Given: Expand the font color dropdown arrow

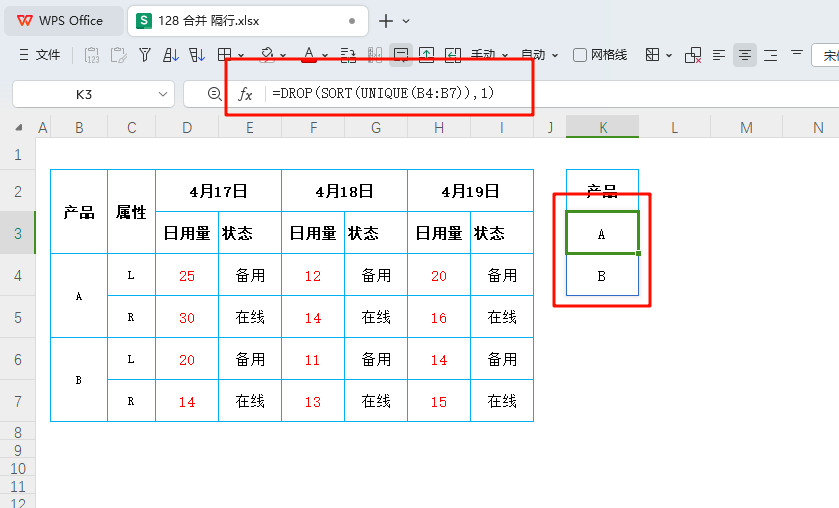Looking at the screenshot, I should [x=325, y=55].
